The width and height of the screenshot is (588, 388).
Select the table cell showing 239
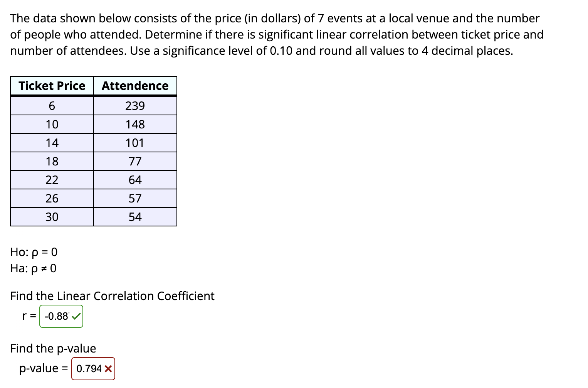point(135,106)
